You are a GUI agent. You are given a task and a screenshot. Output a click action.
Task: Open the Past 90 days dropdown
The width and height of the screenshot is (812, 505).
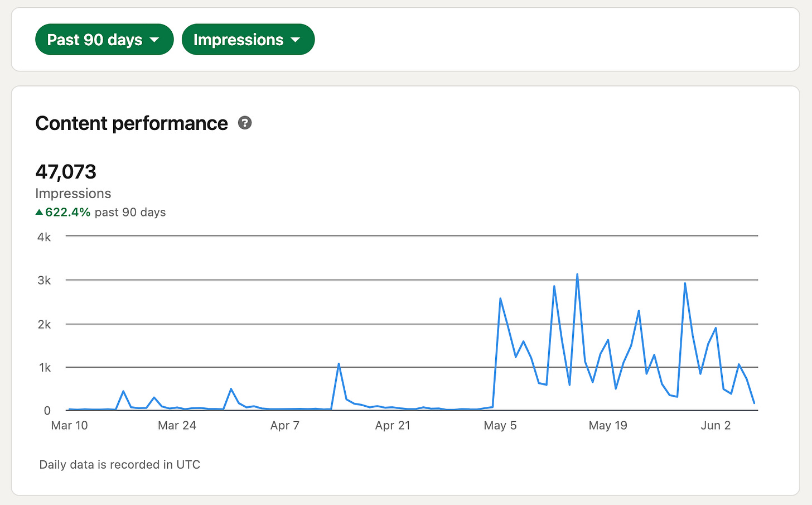(x=104, y=40)
